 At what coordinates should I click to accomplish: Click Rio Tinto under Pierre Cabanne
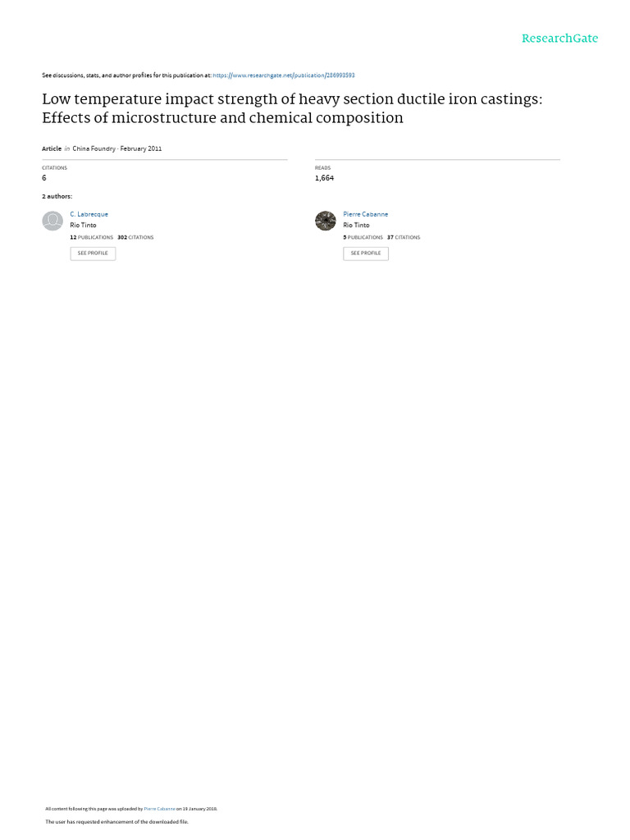pyautogui.click(x=356, y=225)
